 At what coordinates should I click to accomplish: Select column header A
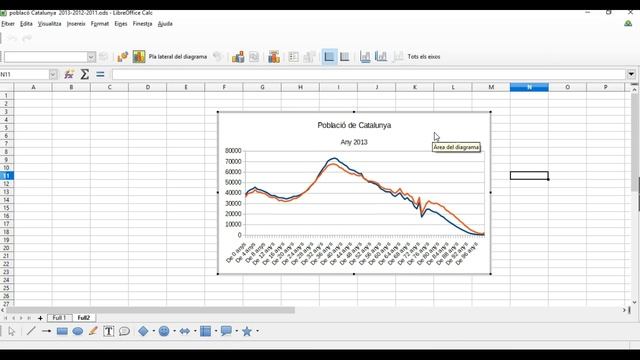click(x=33, y=87)
